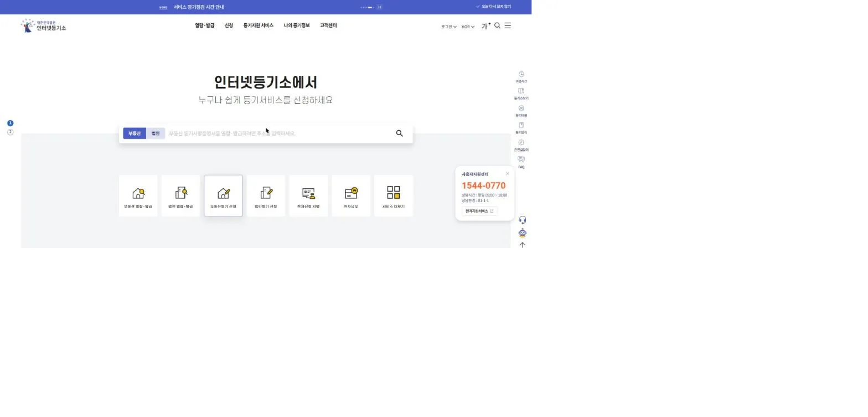The image size is (868, 417).
Task: Switch to page indicator 2
Action: click(10, 132)
